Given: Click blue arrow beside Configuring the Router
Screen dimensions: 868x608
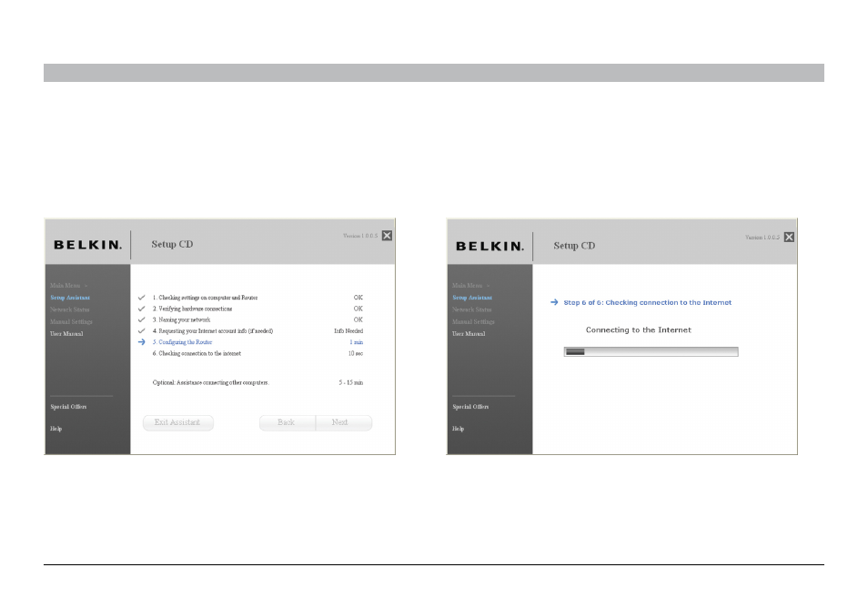Looking at the screenshot, I should point(142,342).
